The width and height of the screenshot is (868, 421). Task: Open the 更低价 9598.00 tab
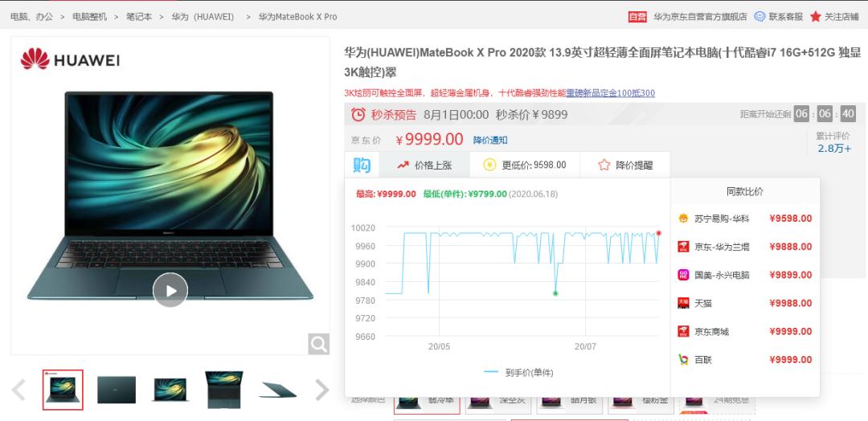[x=525, y=165]
